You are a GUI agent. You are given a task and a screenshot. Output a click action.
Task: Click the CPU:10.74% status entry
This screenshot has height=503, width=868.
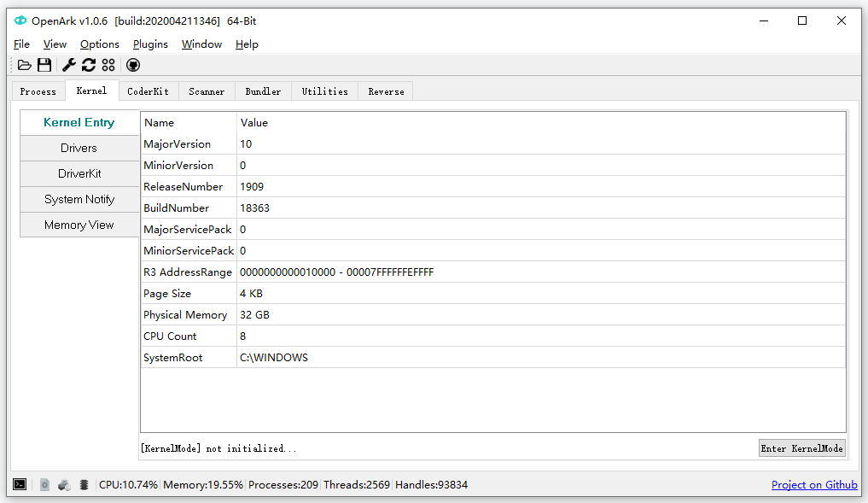(x=128, y=485)
